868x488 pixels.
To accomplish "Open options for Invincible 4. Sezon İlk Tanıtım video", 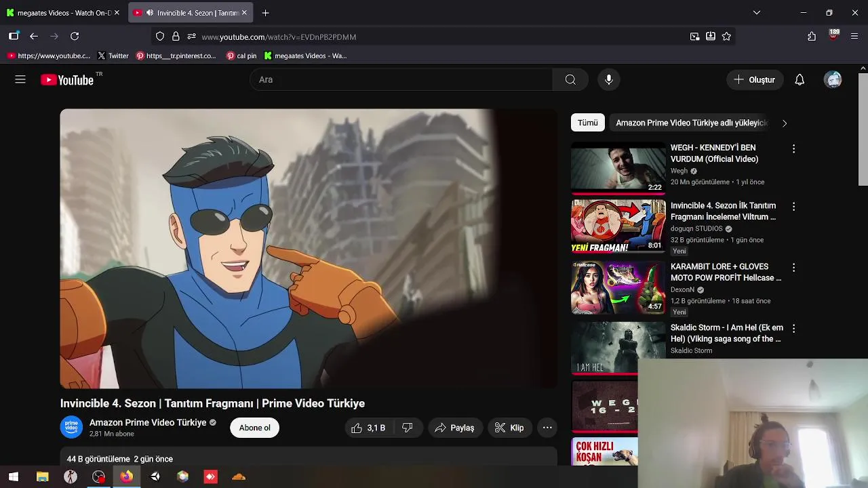I will coord(793,206).
